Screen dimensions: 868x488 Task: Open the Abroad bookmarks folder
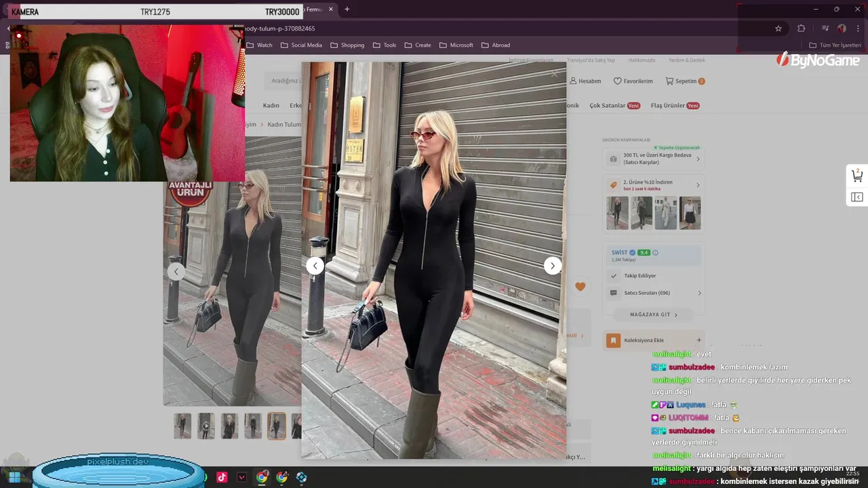click(496, 45)
